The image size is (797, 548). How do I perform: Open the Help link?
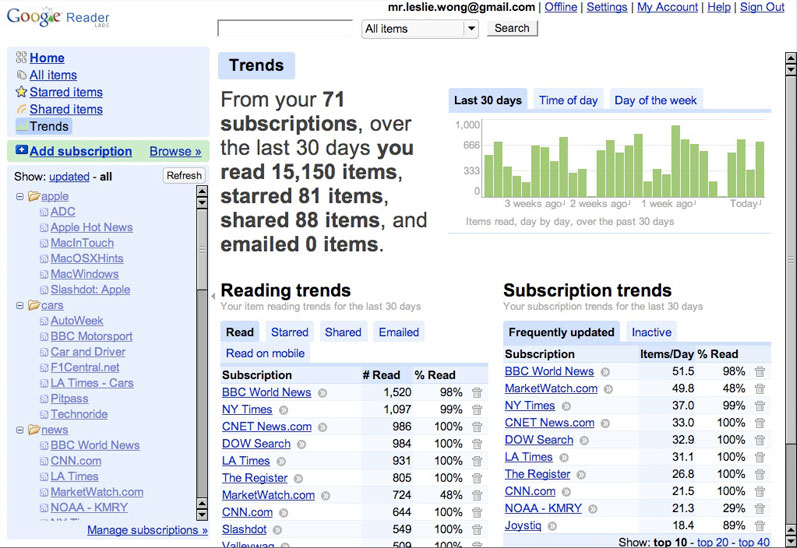pos(719,7)
